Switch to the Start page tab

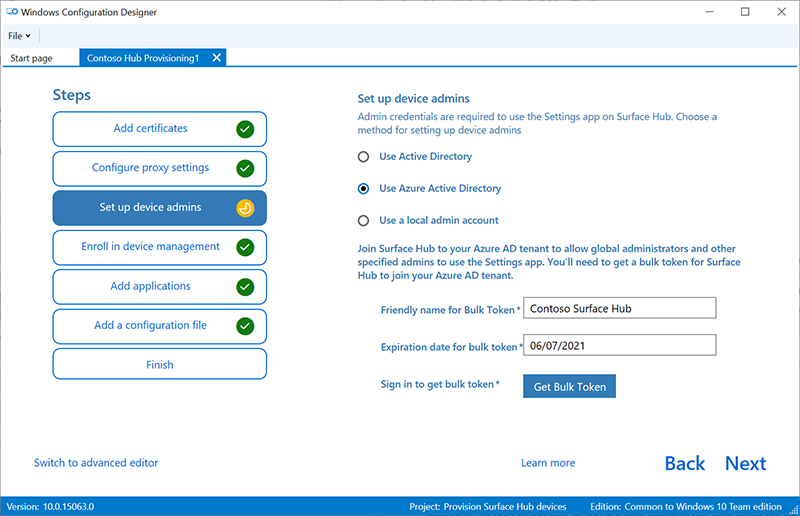(32, 58)
